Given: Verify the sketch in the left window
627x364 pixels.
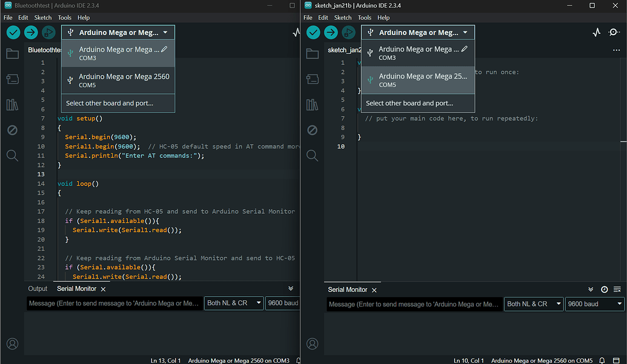Looking at the screenshot, I should coord(13,32).
